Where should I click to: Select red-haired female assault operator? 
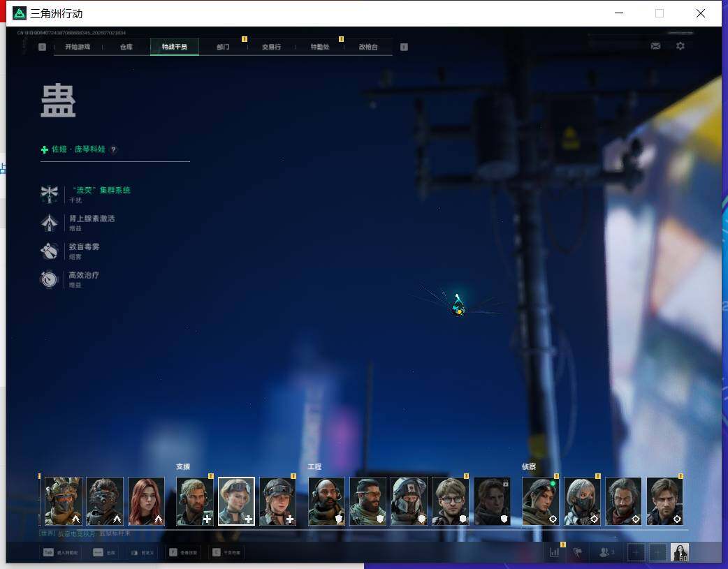(146, 501)
